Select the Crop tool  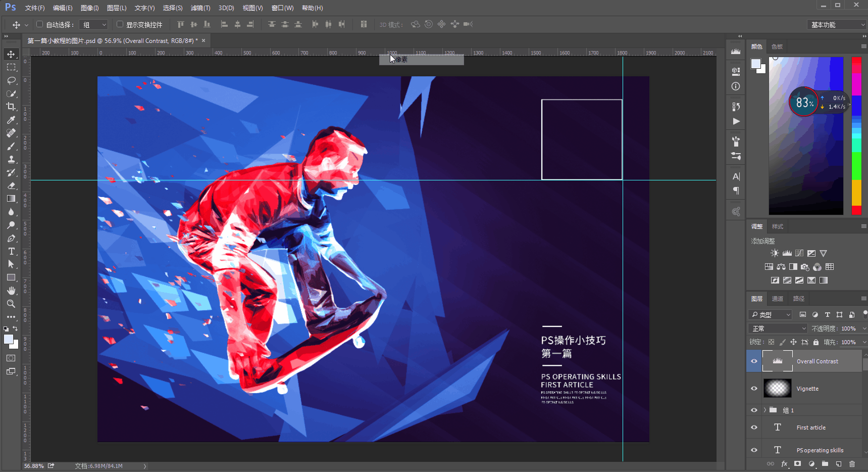(11, 107)
